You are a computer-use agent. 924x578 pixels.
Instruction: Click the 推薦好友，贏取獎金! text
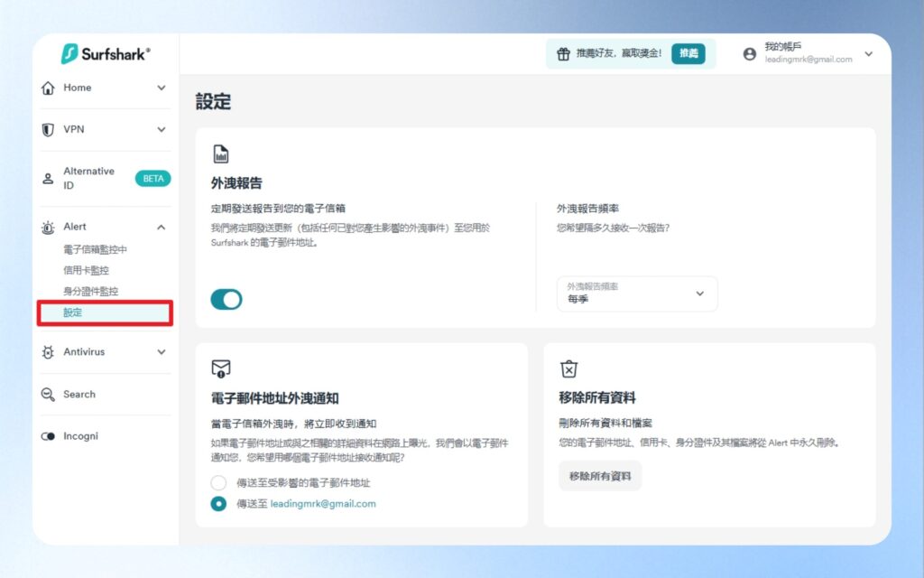coord(619,53)
